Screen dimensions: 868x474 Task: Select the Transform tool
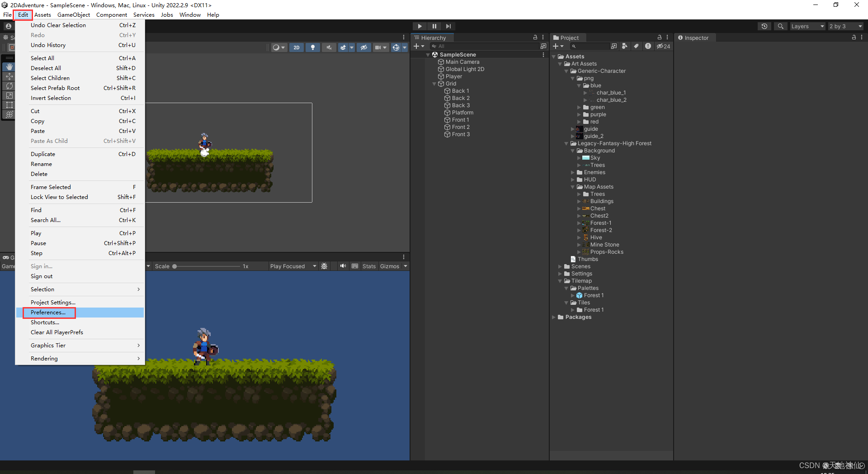click(9, 114)
